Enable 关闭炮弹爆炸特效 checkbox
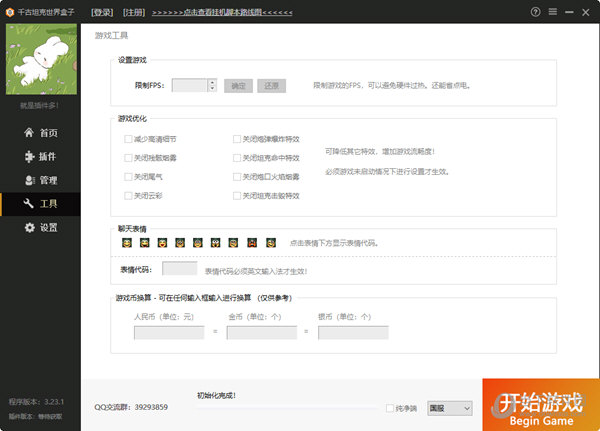600x431 pixels. [237, 139]
